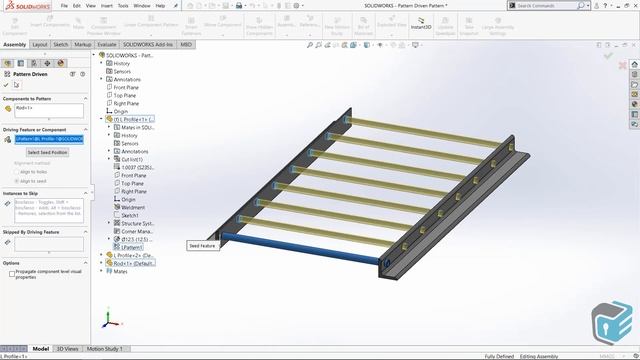Select Rod<1> component in the design tree
640x360 pixels.
(130, 263)
